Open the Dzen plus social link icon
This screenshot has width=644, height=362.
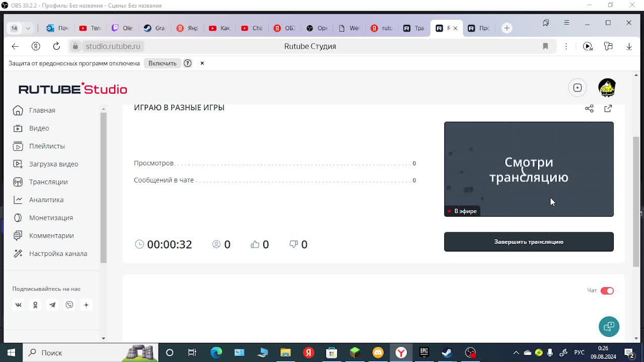click(86, 305)
